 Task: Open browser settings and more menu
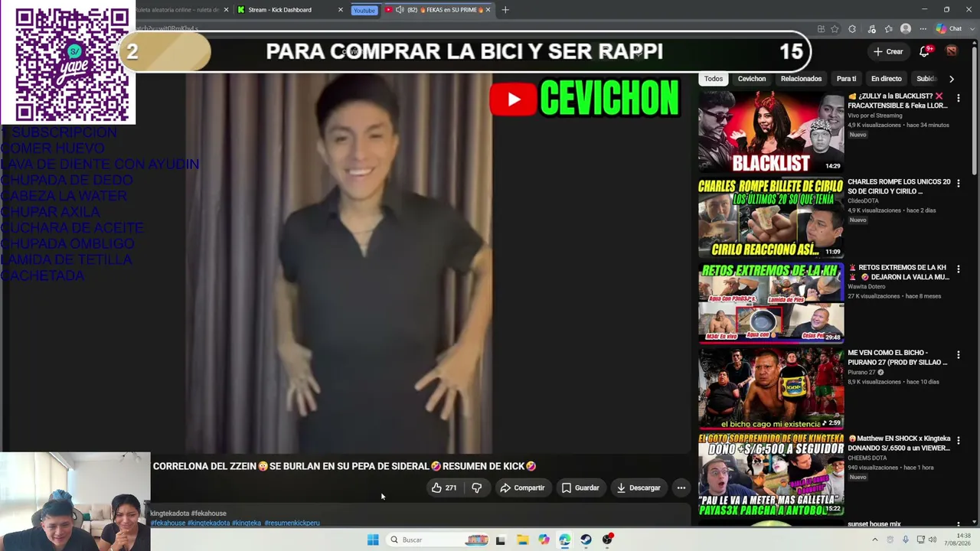tap(923, 29)
